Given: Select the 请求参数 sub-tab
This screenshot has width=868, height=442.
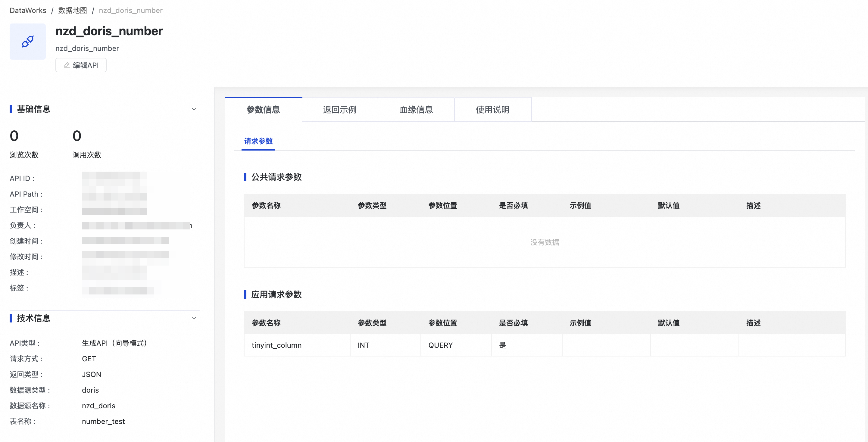Looking at the screenshot, I should (x=258, y=141).
